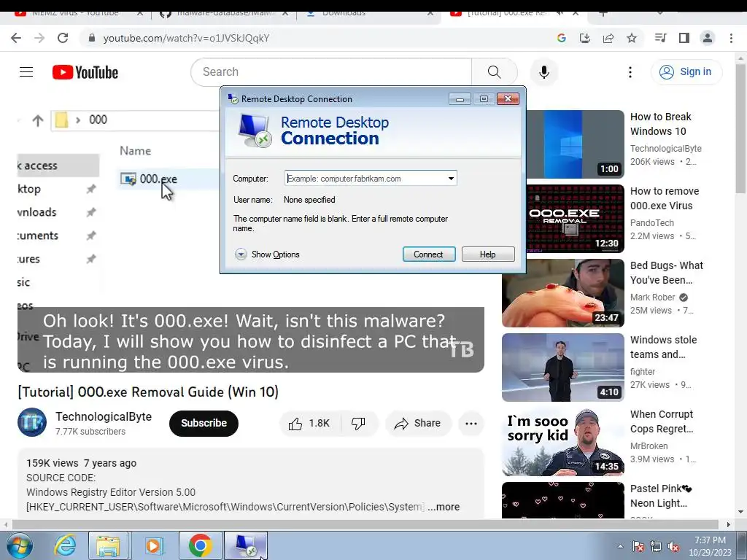The image size is (747, 560).
Task: Expand Show Options in Remote Desktop
Action: (x=267, y=254)
